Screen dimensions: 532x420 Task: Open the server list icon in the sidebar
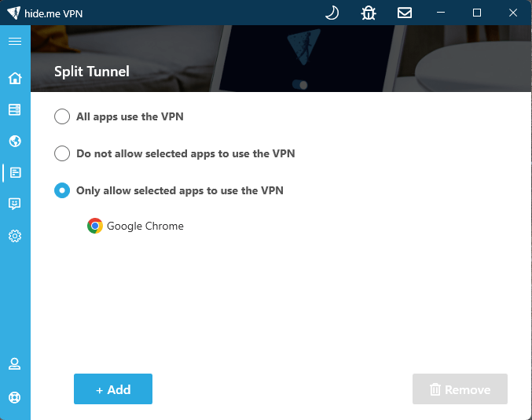pyautogui.click(x=15, y=109)
